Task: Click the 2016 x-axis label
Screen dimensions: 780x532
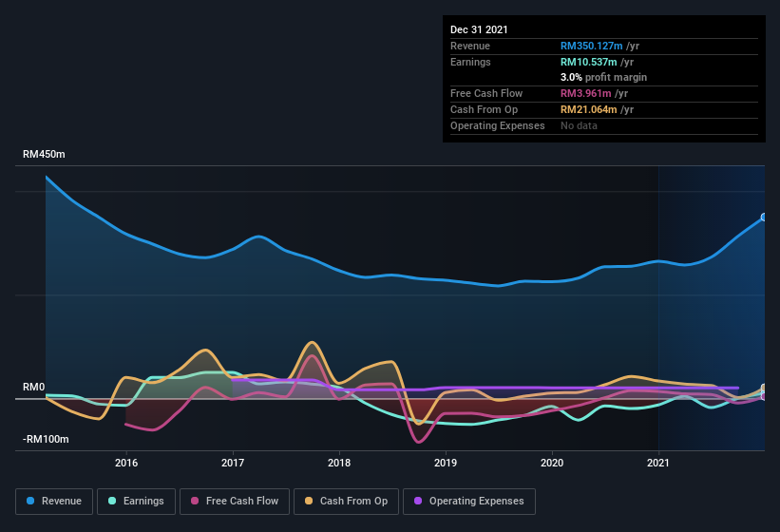Action: [126, 463]
